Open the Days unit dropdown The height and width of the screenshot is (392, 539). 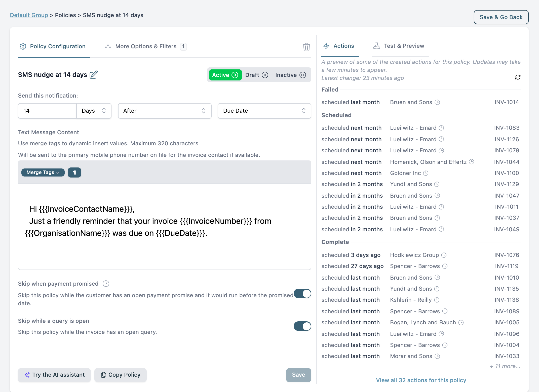[94, 111]
